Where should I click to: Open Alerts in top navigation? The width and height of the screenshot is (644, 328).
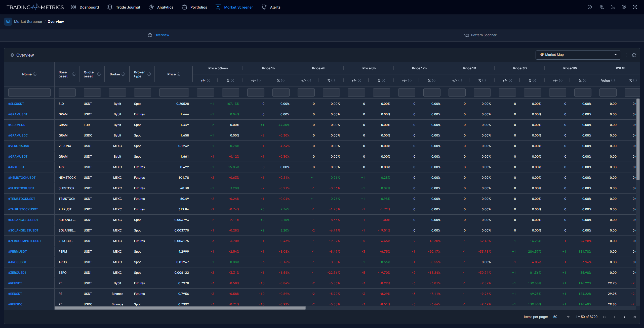click(x=271, y=7)
